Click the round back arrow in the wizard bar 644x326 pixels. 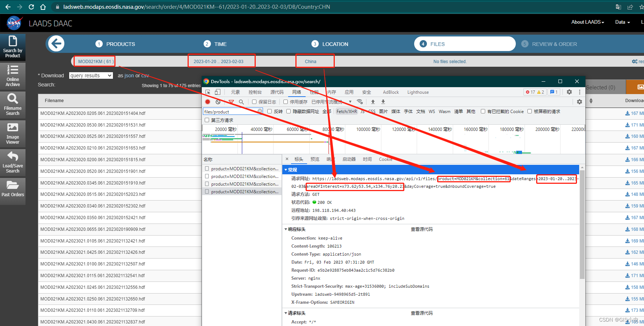click(x=56, y=44)
